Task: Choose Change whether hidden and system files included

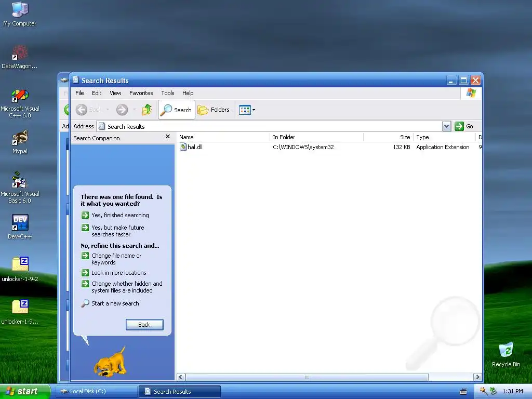Action: click(x=122, y=287)
